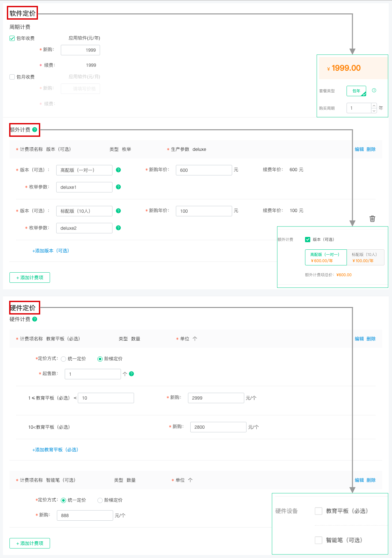
Task: Click the trash can delete icon
Action: (372, 219)
